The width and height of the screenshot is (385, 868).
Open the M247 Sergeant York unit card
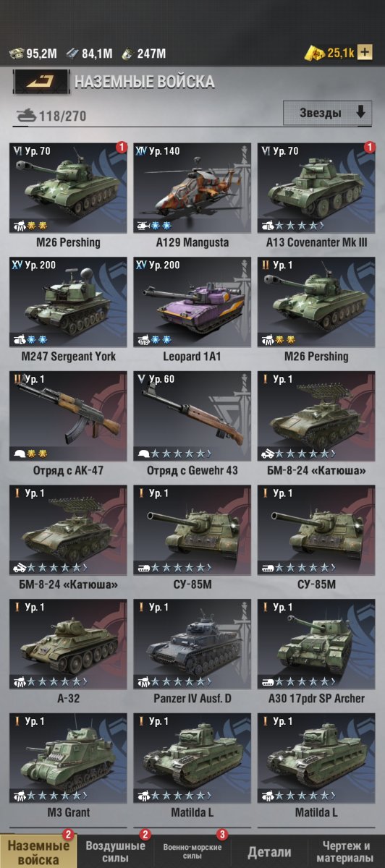coord(68,310)
